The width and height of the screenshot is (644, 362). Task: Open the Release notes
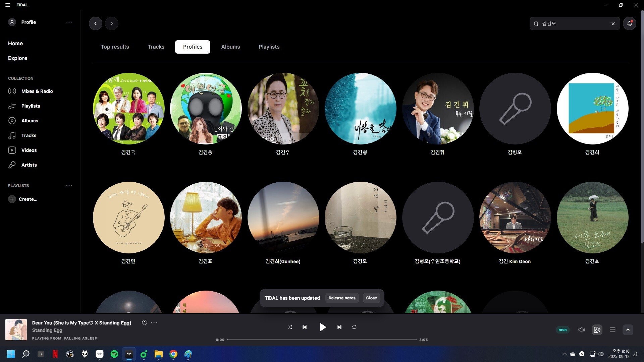(342, 298)
